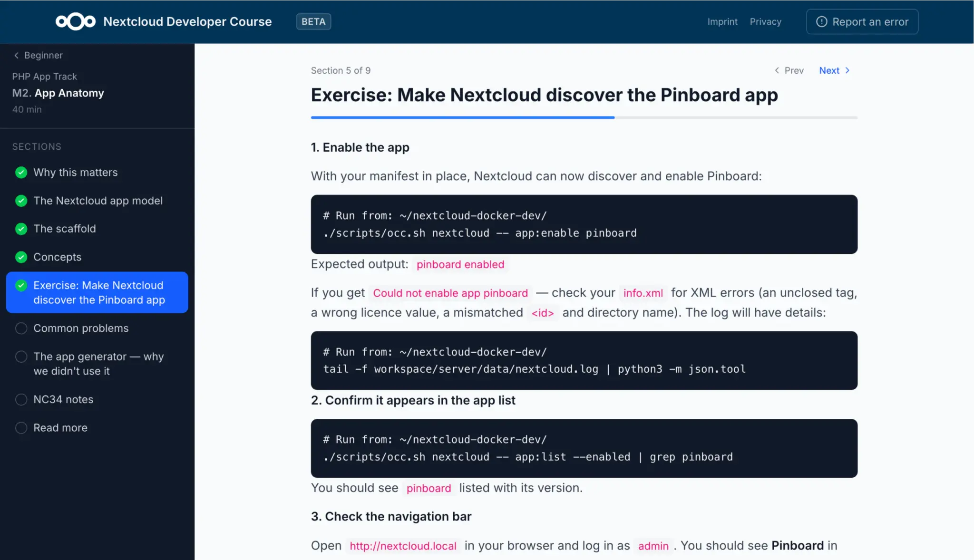Viewport: 974px width, 560px height.
Task: Open the Concepts section
Action: (97, 257)
